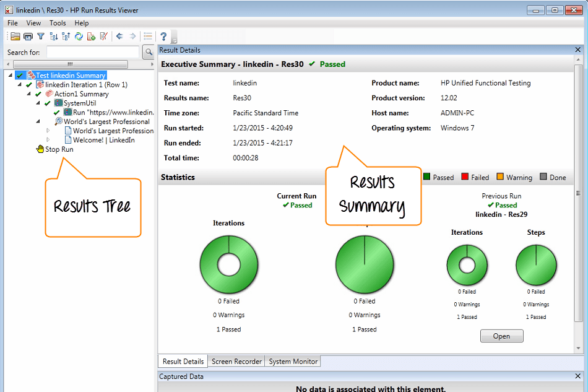Click the Search for text field
This screenshot has height=392, width=588.
[x=93, y=53]
